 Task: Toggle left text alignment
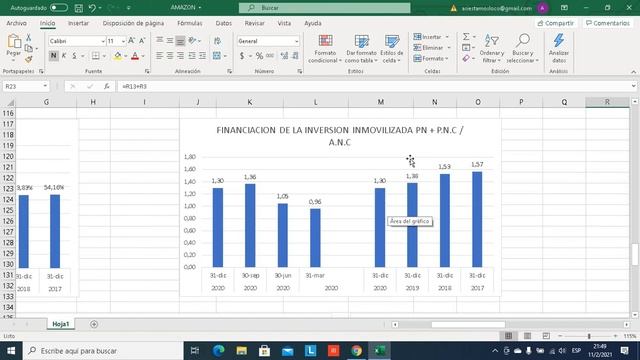point(160,56)
